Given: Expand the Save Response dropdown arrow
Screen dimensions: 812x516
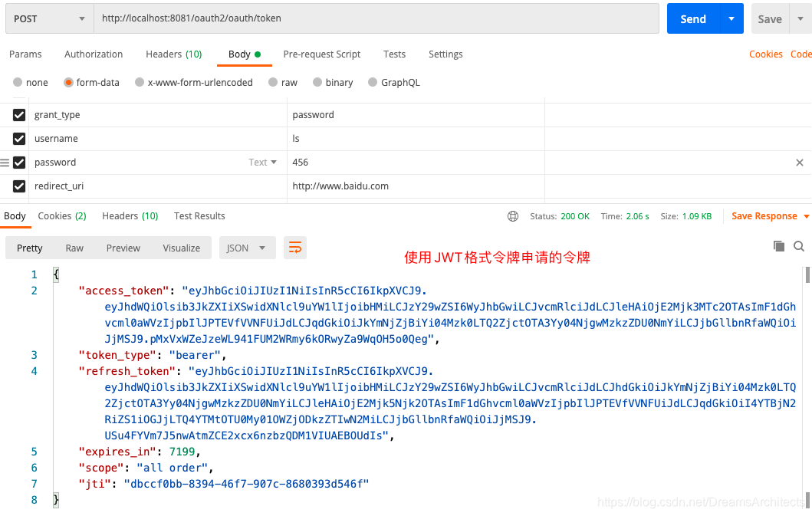Looking at the screenshot, I should [x=807, y=216].
